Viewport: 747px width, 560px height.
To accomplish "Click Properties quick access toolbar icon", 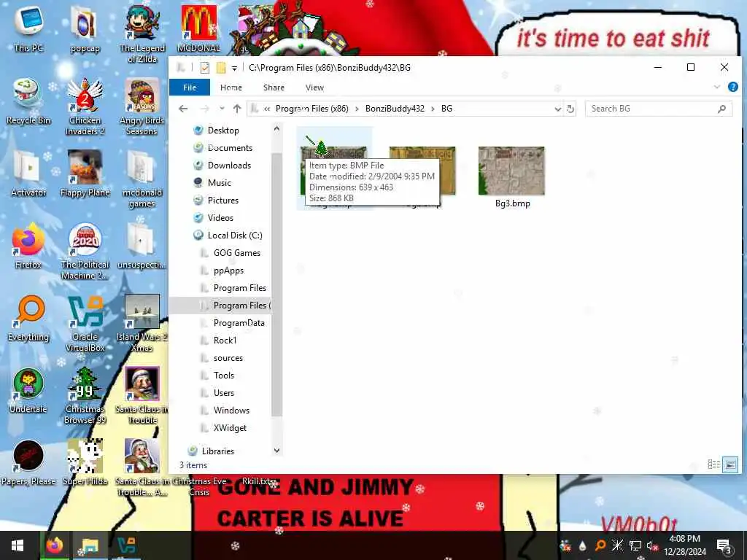I will click(205, 68).
